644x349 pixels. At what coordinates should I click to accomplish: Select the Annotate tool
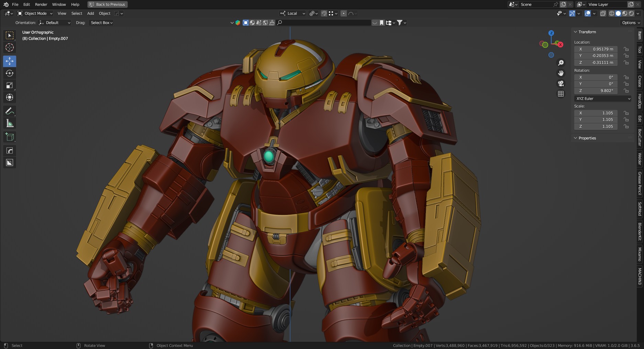pyautogui.click(x=10, y=111)
